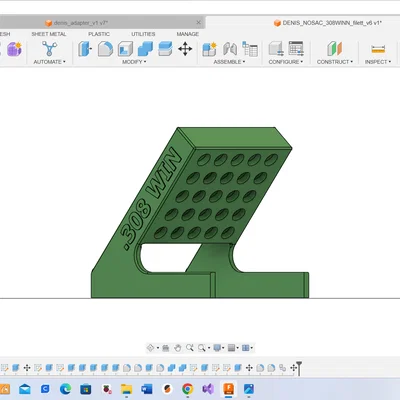Viewport: 400px width, 400px height.
Task: Select the Fillet tool icon
Action: [105, 49]
